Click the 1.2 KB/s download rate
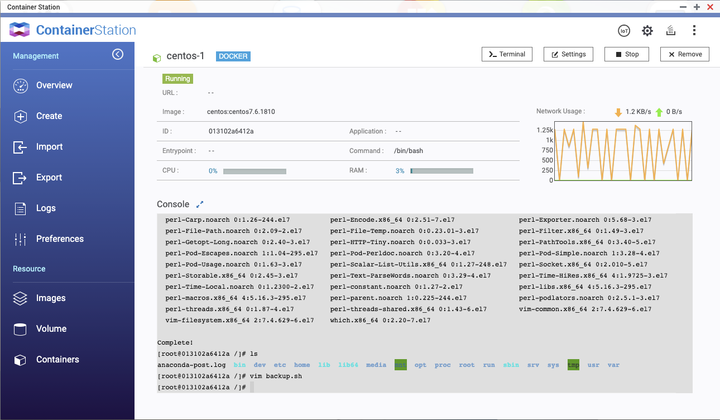The width and height of the screenshot is (720, 420). point(638,112)
